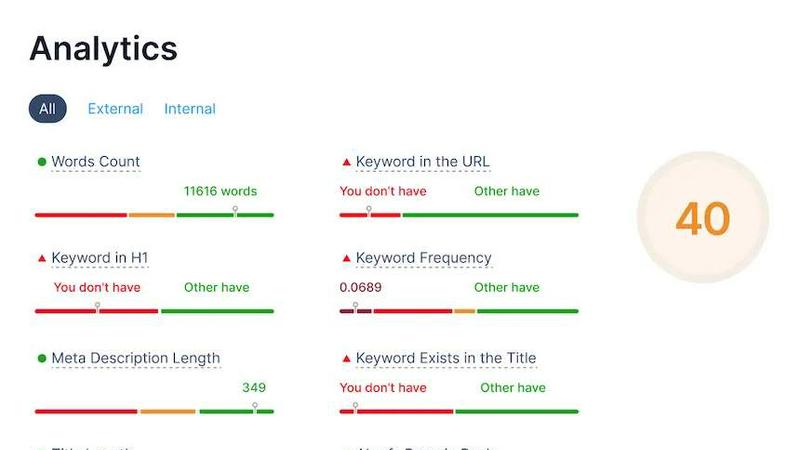Click the Meta Description Length bar marker
This screenshot has height=450, width=800.
coord(255,408)
